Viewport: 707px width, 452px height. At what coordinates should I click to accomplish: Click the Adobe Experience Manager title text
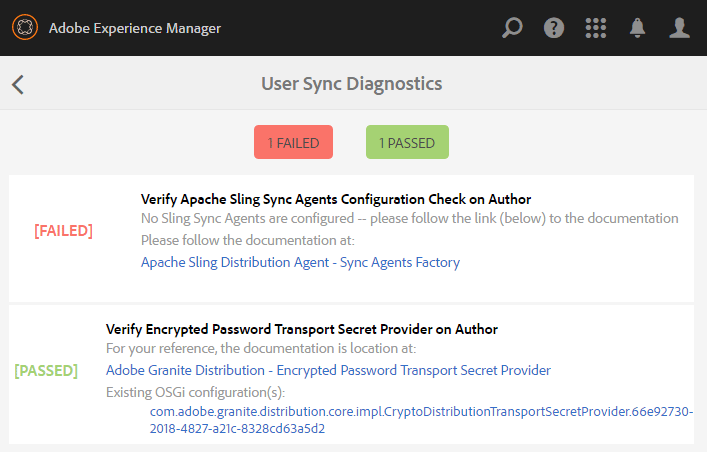tap(135, 28)
